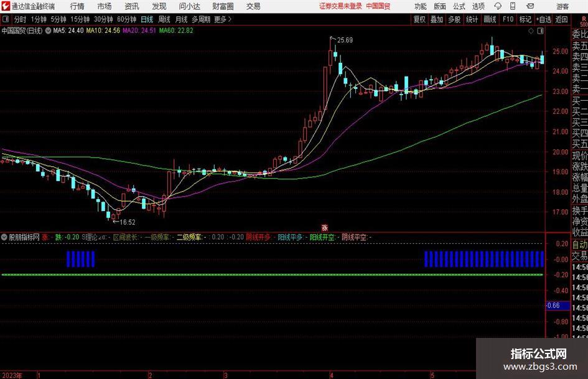Switch to 15分钟 period tab
The height and width of the screenshot is (379, 588).
80,19
